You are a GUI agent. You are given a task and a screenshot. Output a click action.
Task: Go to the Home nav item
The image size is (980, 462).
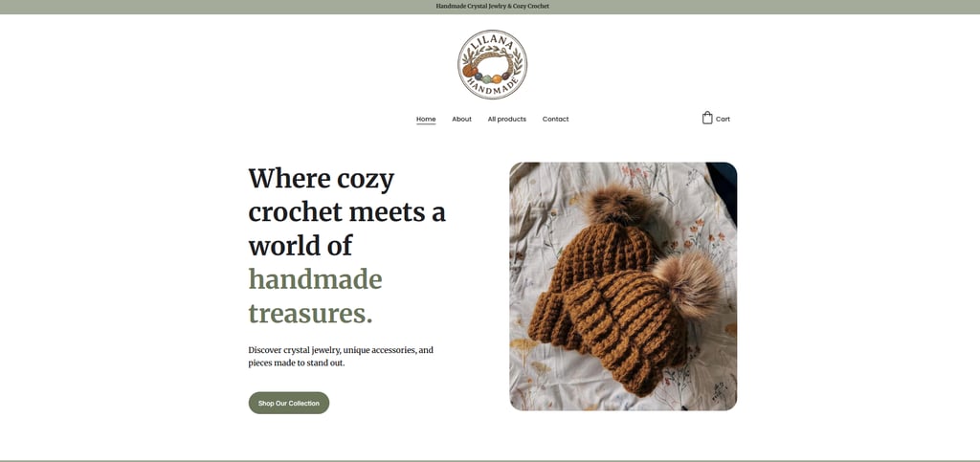click(x=426, y=120)
